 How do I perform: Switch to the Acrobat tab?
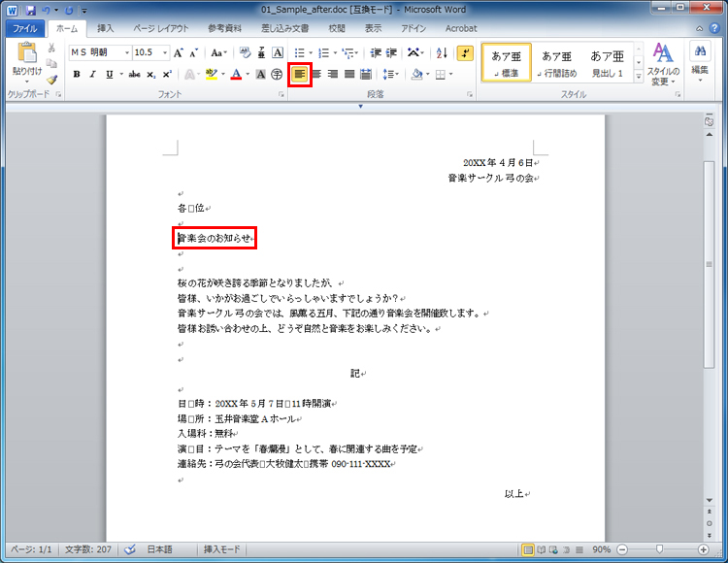coord(461,28)
